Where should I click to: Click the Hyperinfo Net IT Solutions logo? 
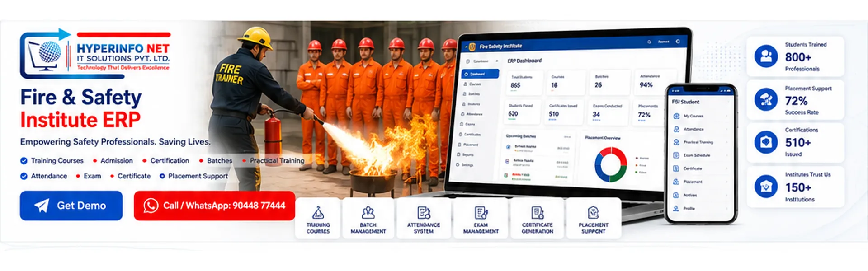click(95, 54)
